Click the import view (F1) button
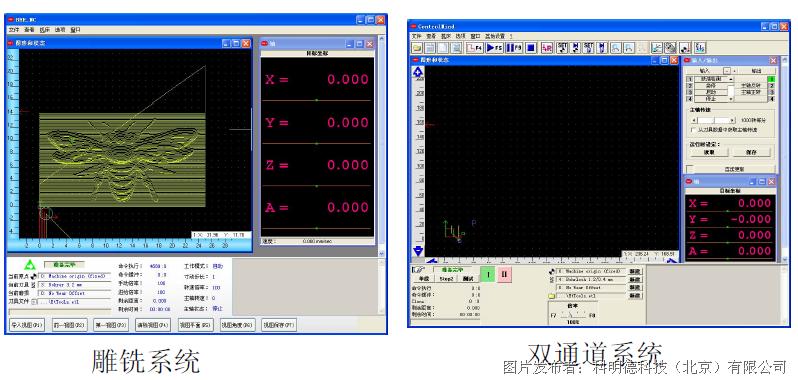Viewport: 798px width, 380px height. click(x=28, y=325)
